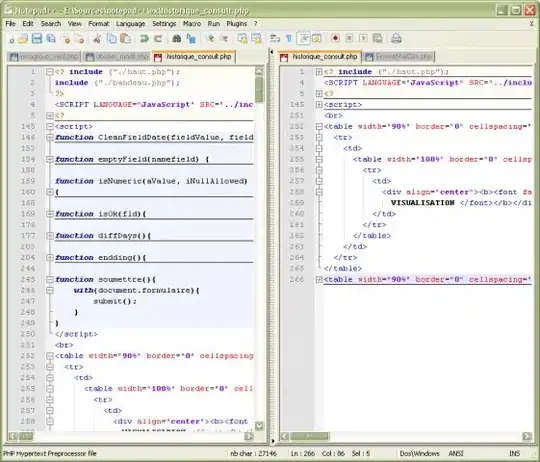The width and height of the screenshot is (540, 462).
Task: Start macro recording with the red dot icon
Action: tap(335, 39)
